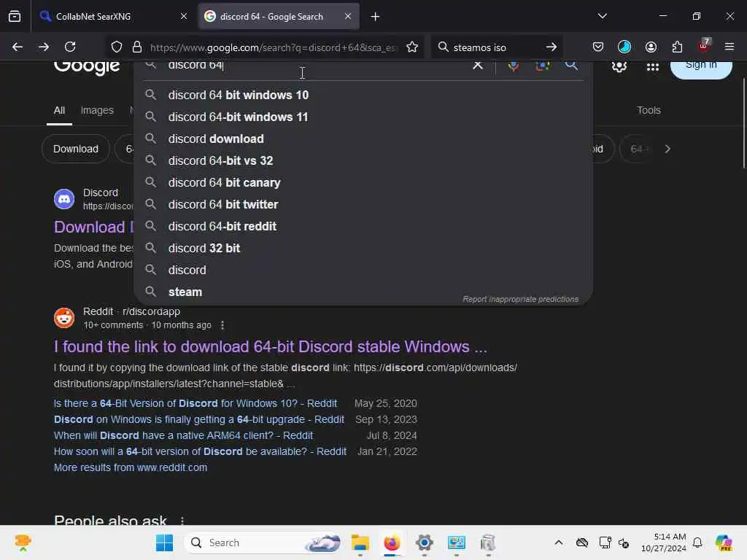
Task: Show hidden system tray icons
Action: [559, 542]
